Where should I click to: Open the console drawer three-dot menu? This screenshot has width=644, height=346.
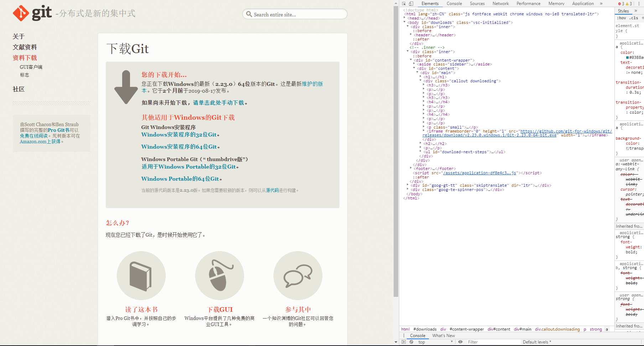click(x=404, y=336)
